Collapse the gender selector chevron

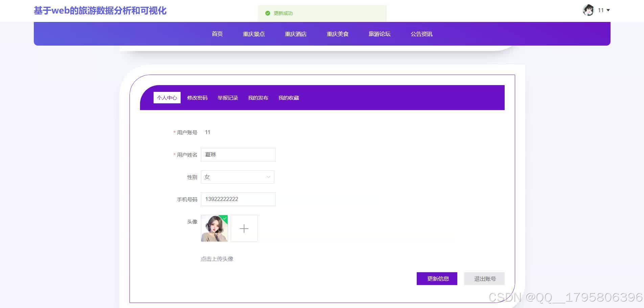(269, 177)
